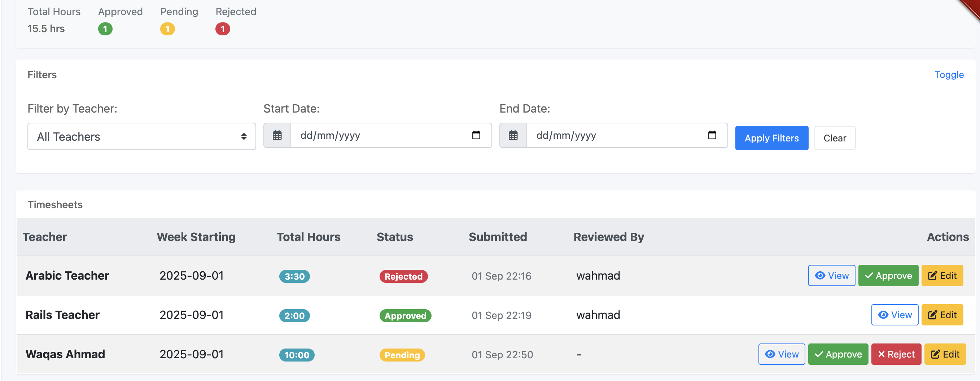Viewport: 980px width, 381px height.
Task: Click week 2025-09-01 in Waqas Ahmad row
Action: coord(191,354)
